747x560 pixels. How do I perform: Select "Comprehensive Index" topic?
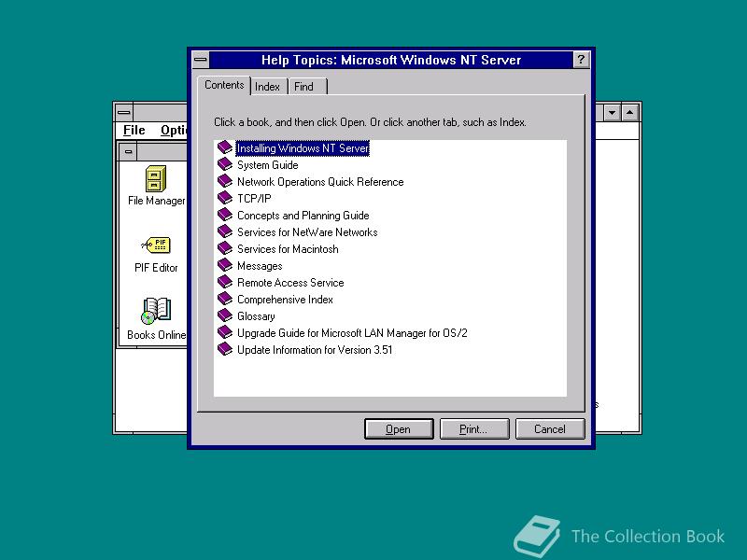tap(285, 300)
